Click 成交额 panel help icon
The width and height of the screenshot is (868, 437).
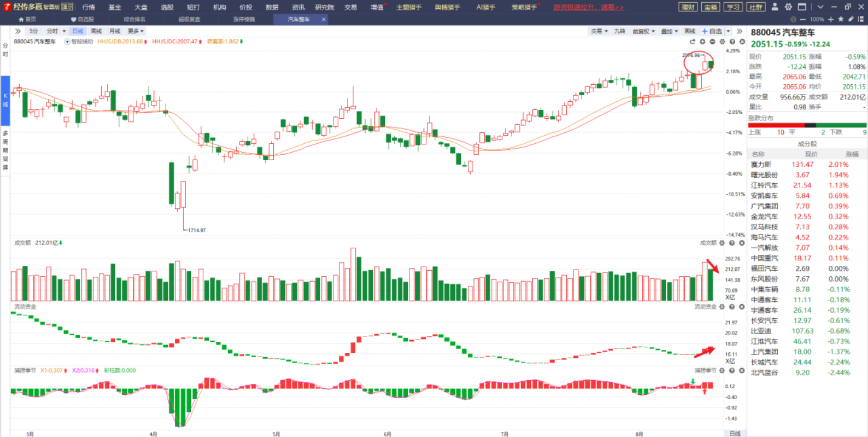point(732,243)
